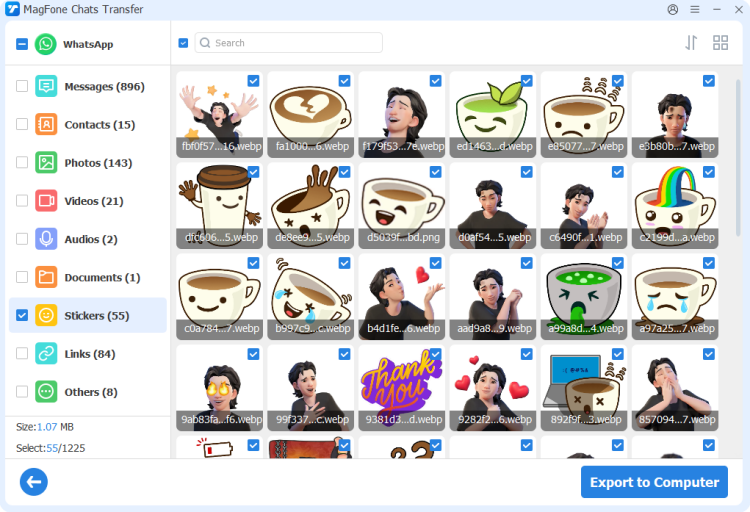750x512 pixels.
Task: Select the dfc606...5.webp waving cup sticker
Action: (220, 206)
